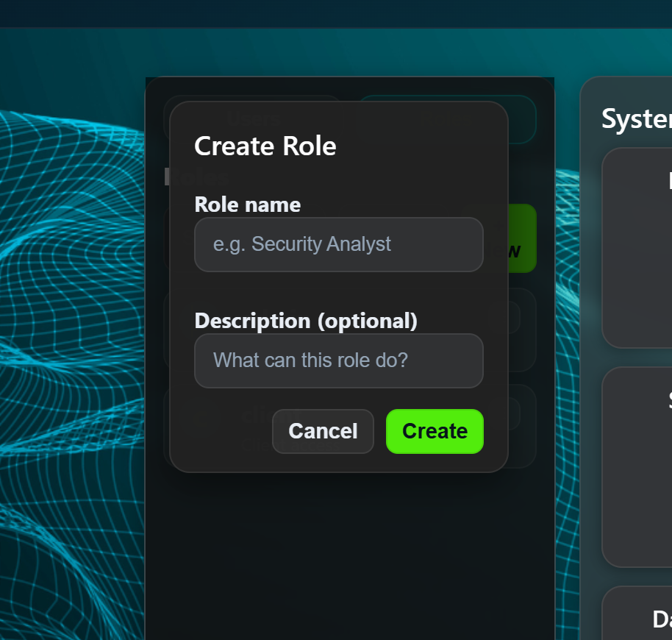The image size is (672, 640).
Task: Dismiss the dialog with Cancel
Action: (322, 432)
